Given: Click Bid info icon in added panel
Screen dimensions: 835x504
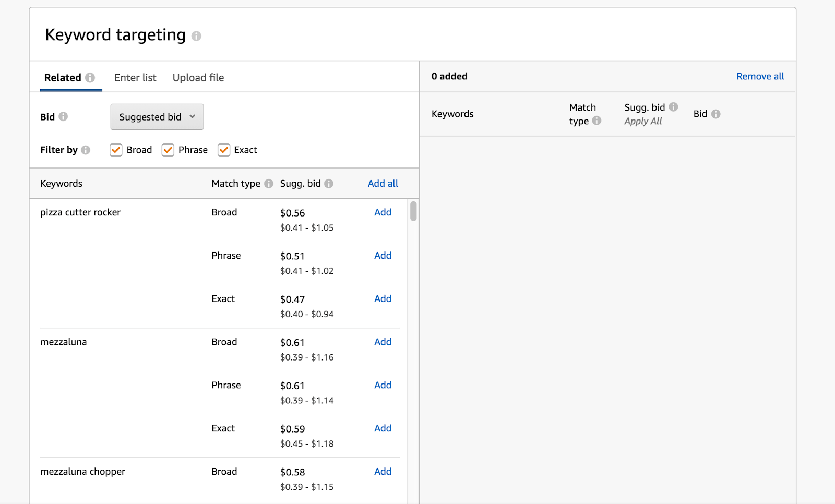Looking at the screenshot, I should [x=716, y=114].
